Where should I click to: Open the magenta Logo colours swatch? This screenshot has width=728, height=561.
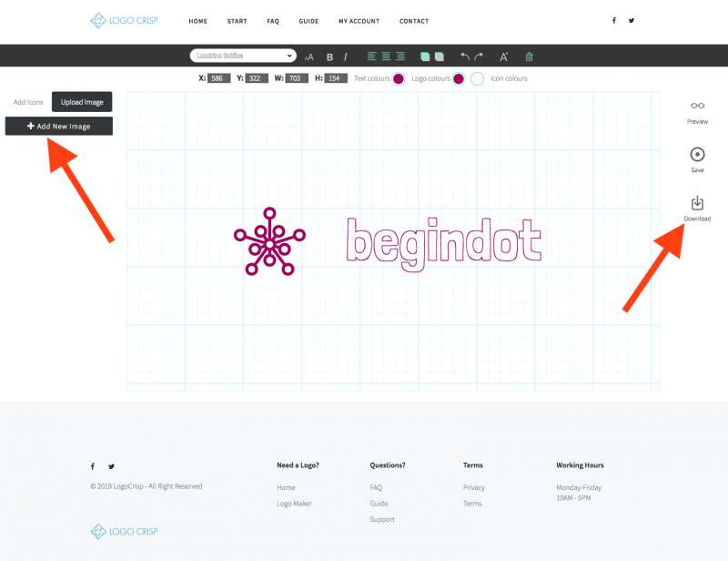coord(459,78)
